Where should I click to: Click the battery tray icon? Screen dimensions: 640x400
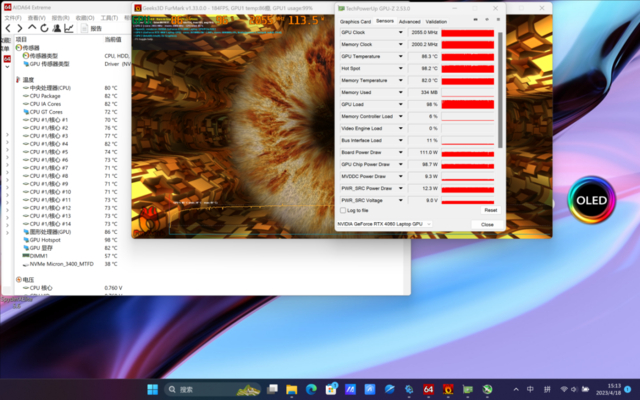585,389
